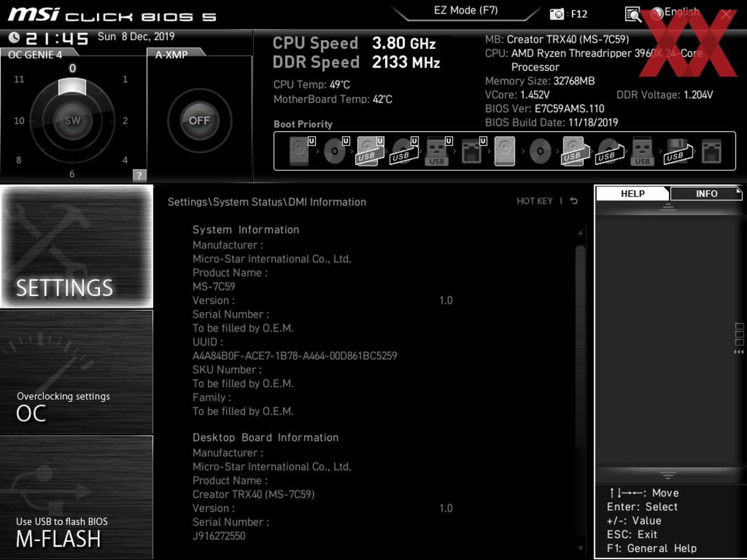Click the product name MS-7C59
Screen dimensions: 747x560
point(214,287)
